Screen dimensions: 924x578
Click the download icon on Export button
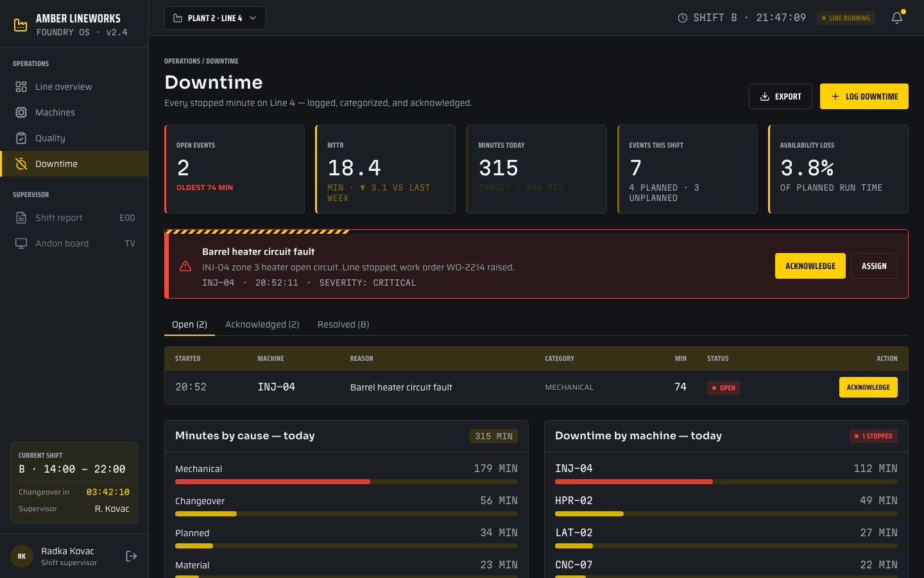click(765, 96)
